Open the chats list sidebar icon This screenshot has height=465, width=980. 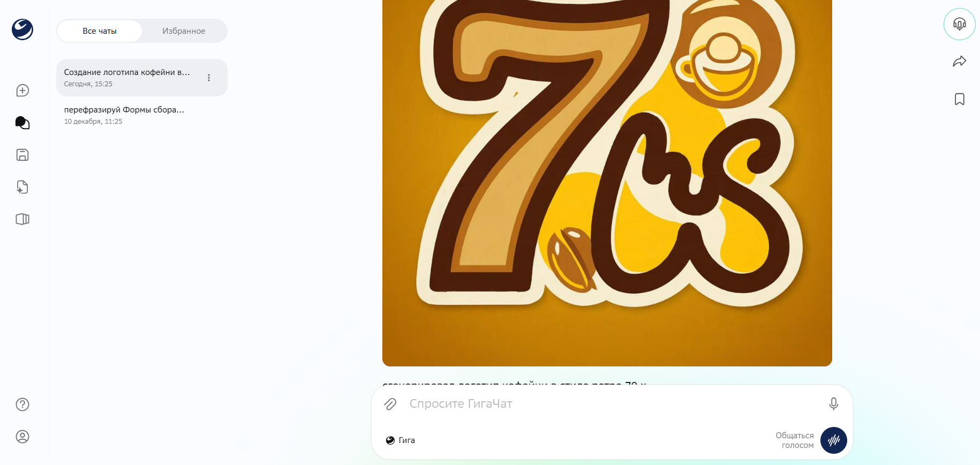[22, 123]
